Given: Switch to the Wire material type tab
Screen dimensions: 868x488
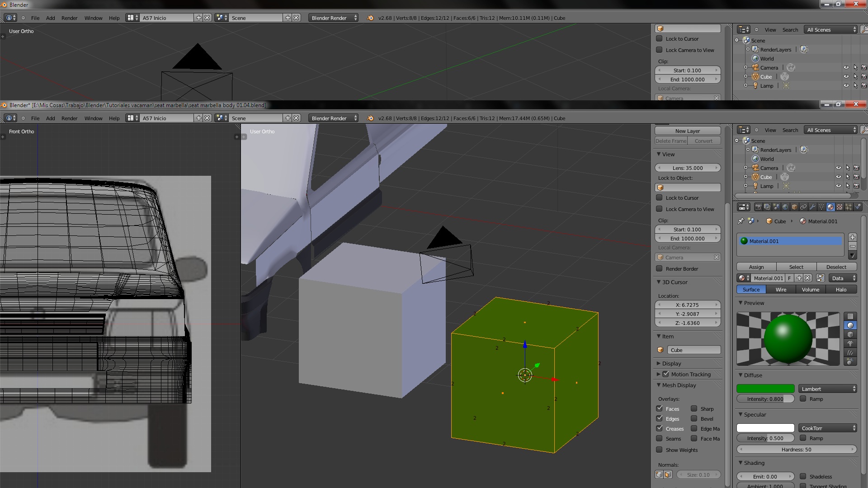Looking at the screenshot, I should 781,290.
